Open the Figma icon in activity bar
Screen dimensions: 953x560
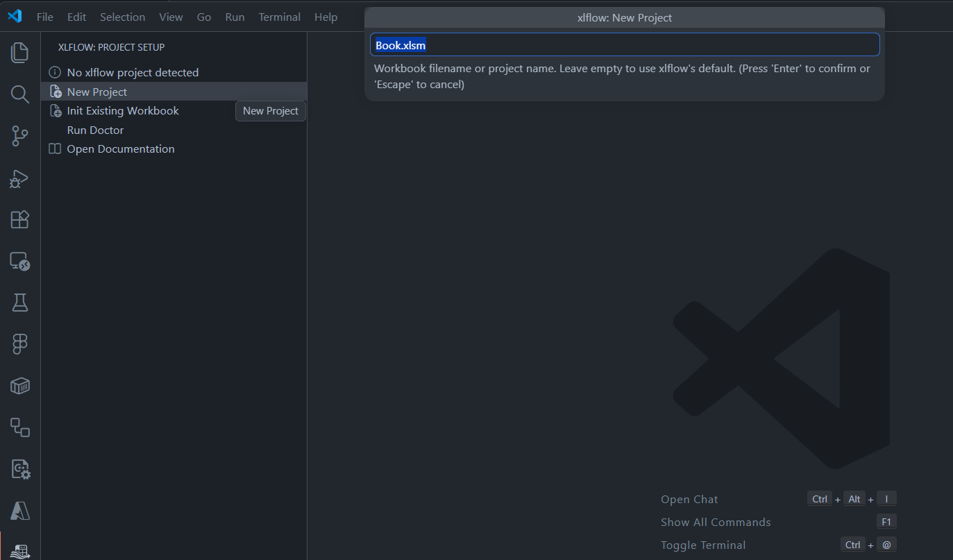[20, 344]
